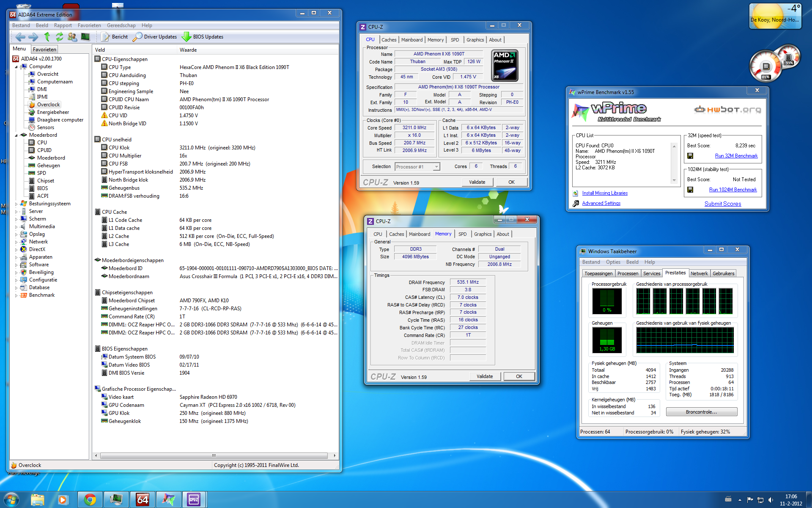Open the Windows Start menu
Image resolution: width=812 pixels, height=508 pixels.
(x=11, y=500)
